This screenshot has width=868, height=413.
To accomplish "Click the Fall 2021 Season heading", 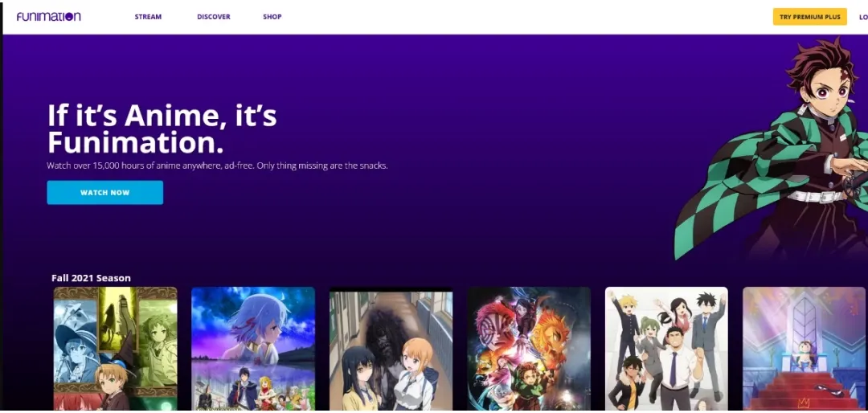I will pyautogui.click(x=91, y=278).
